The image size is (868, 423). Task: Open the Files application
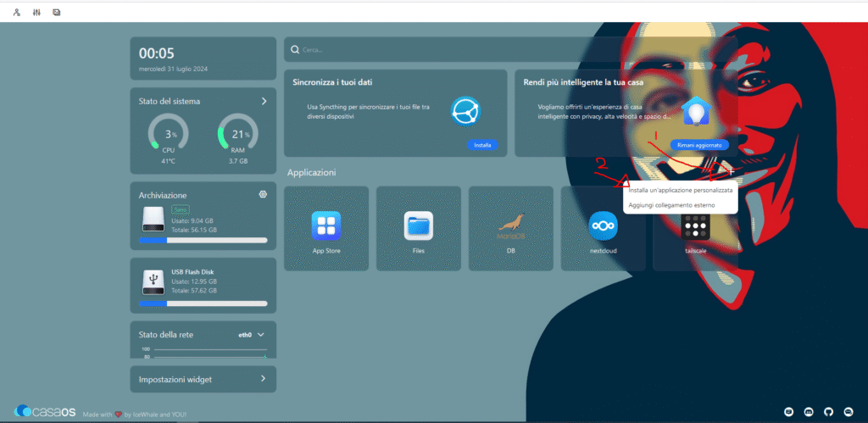[419, 225]
